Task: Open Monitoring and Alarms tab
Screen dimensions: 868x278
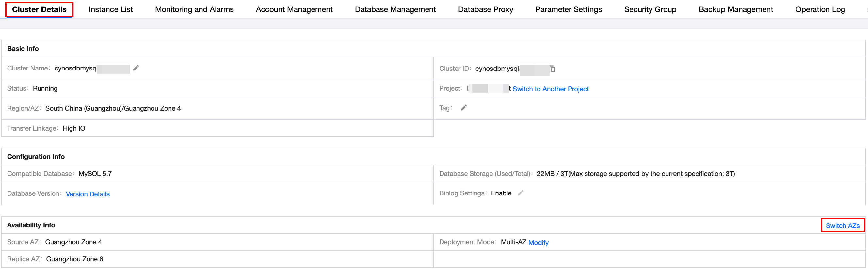Action: (194, 9)
